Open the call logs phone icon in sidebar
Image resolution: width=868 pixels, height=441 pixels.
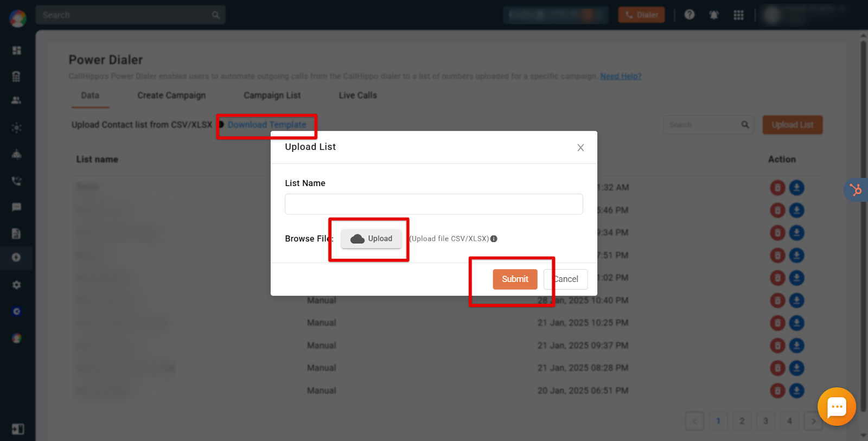click(17, 181)
